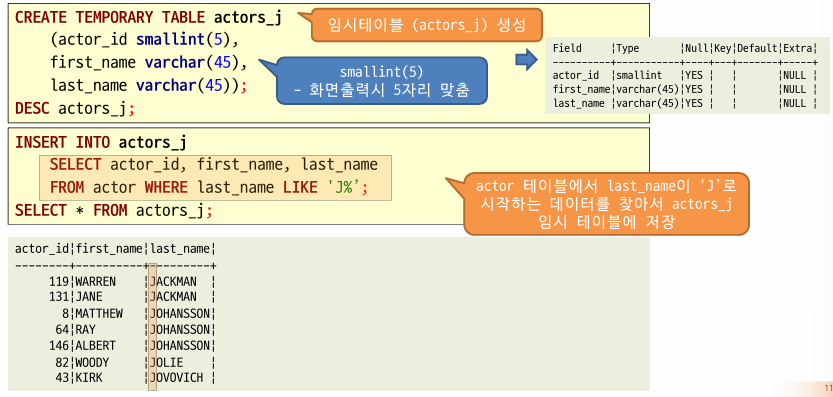Click 'actor_id' header in the query result table
The image size is (833, 397).
click(42, 249)
